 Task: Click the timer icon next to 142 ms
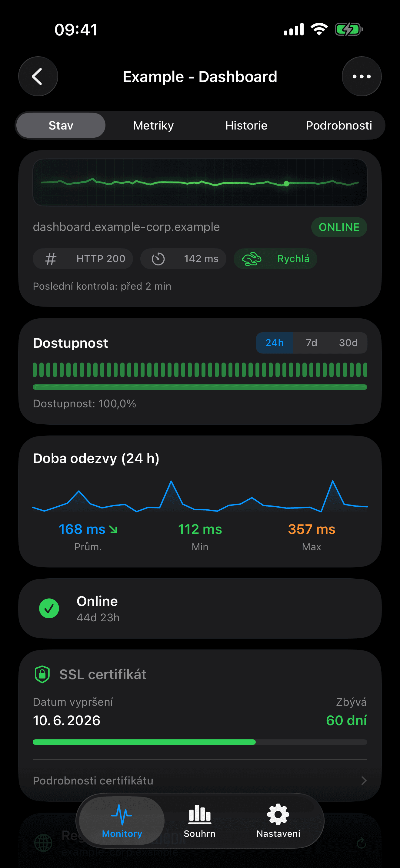[x=159, y=259]
